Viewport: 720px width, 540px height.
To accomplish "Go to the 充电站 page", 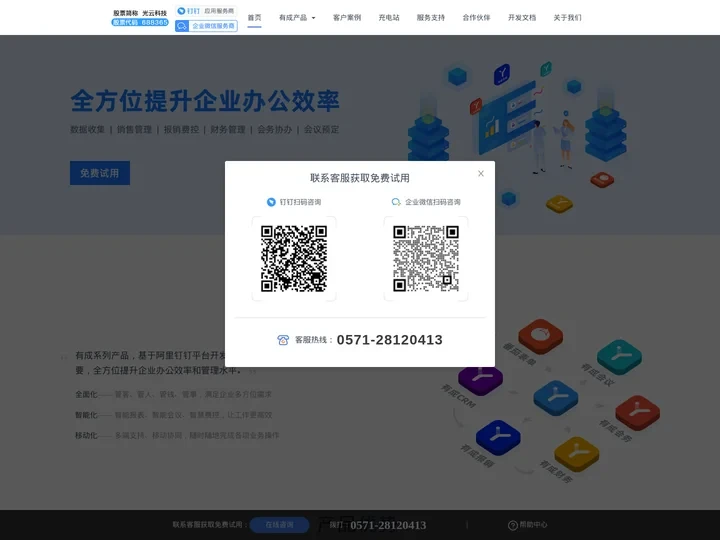I will click(389, 17).
